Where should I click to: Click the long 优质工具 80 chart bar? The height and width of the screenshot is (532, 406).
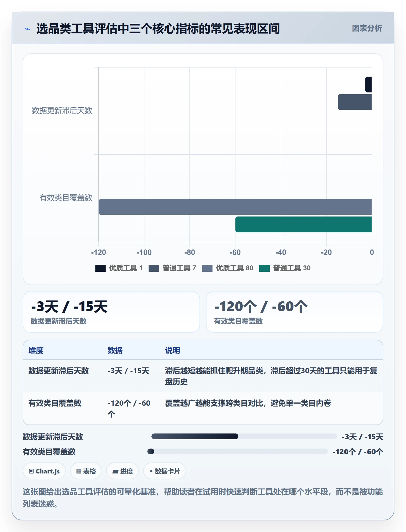[x=235, y=207]
